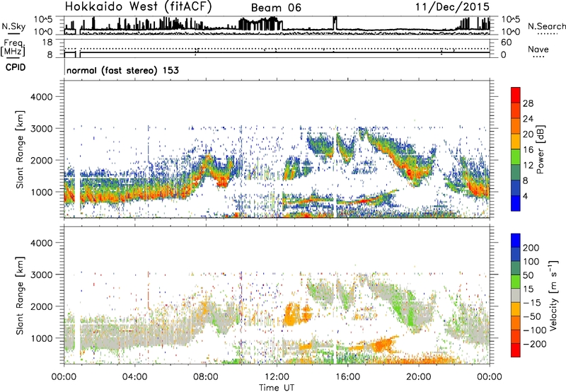Click the 'Time UT' axis title
The width and height of the screenshot is (566, 392).
(277, 387)
